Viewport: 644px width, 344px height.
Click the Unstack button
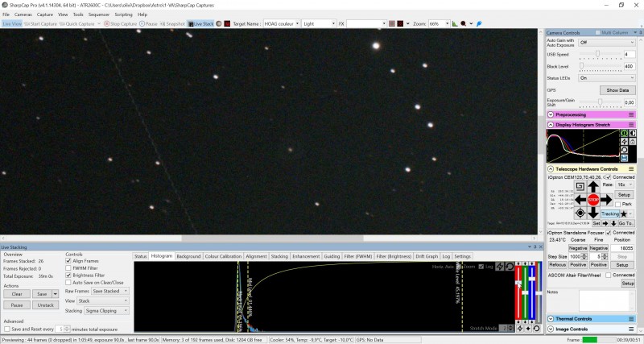pyautogui.click(x=46, y=305)
